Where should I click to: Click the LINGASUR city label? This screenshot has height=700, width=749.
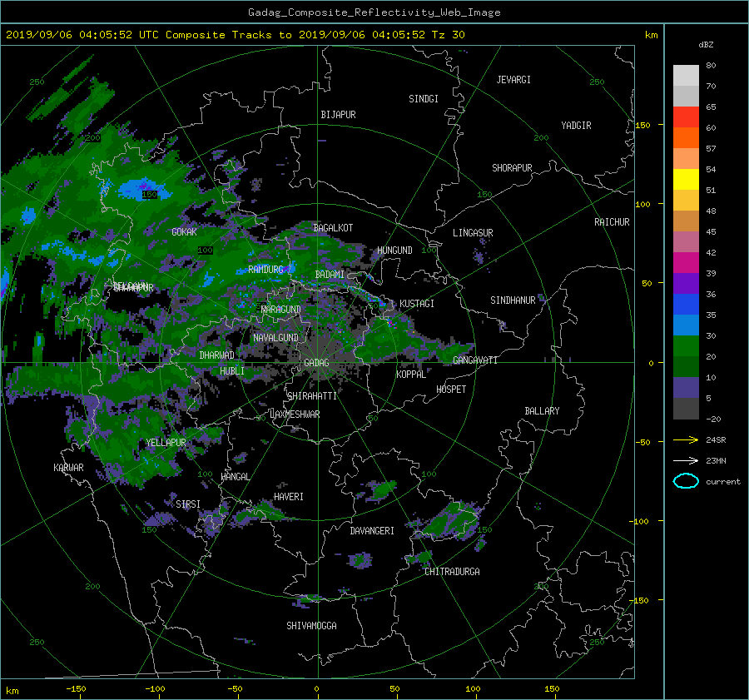pyautogui.click(x=473, y=233)
